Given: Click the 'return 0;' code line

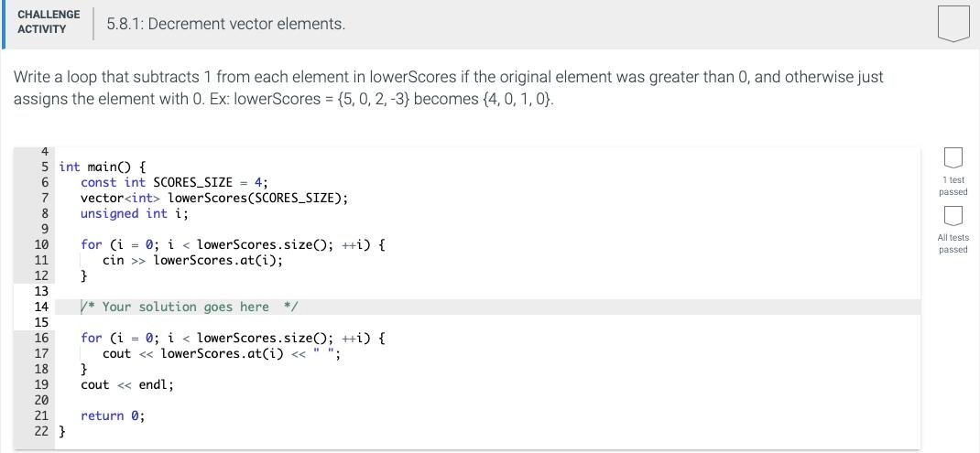Looking at the screenshot, I should click(113, 416).
